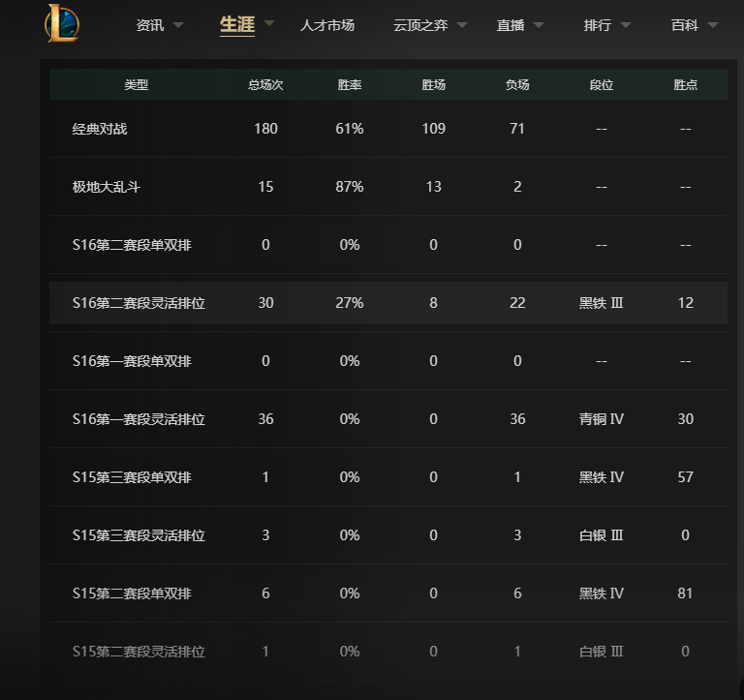Click the 87% win rate value
Image resolution: width=744 pixels, height=700 pixels.
coord(350,187)
